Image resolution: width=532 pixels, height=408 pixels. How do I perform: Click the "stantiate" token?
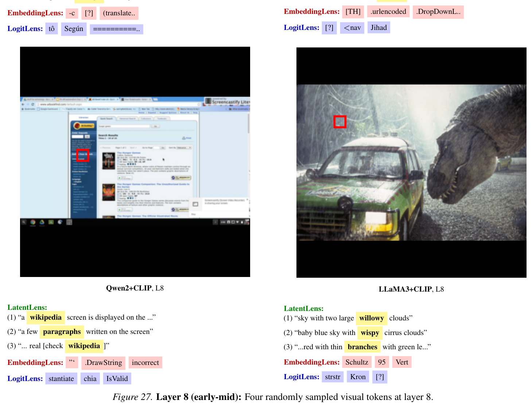tap(61, 379)
